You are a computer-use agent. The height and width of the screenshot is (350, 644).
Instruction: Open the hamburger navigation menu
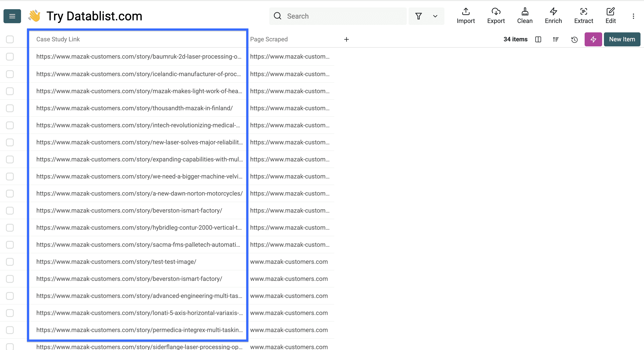[12, 16]
